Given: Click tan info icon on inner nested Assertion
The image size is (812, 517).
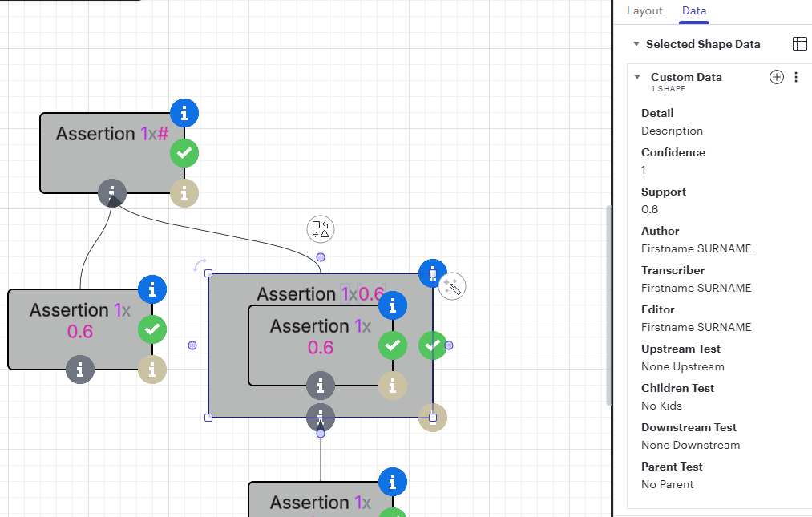Looking at the screenshot, I should tap(393, 386).
